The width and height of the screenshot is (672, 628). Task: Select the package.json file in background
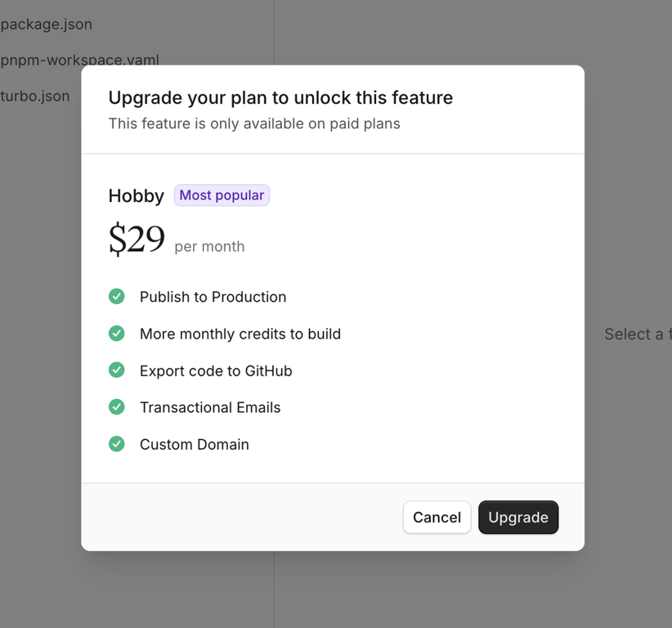[x=47, y=25]
